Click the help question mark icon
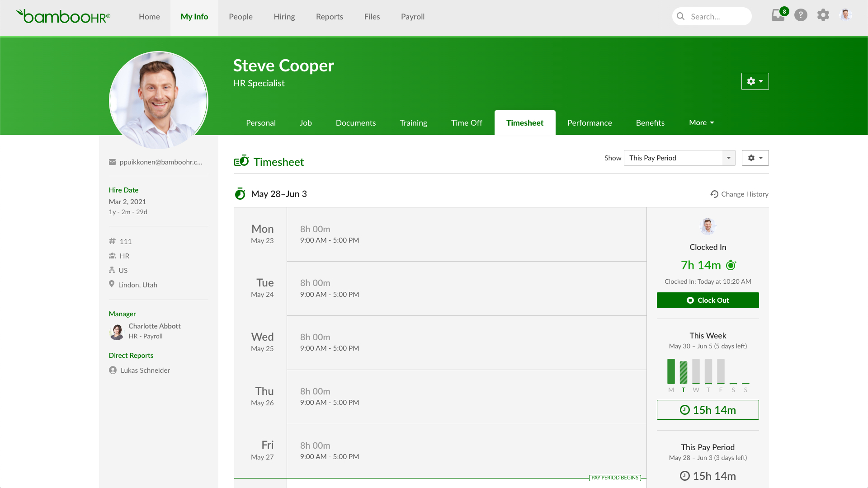868x488 pixels. click(x=801, y=15)
